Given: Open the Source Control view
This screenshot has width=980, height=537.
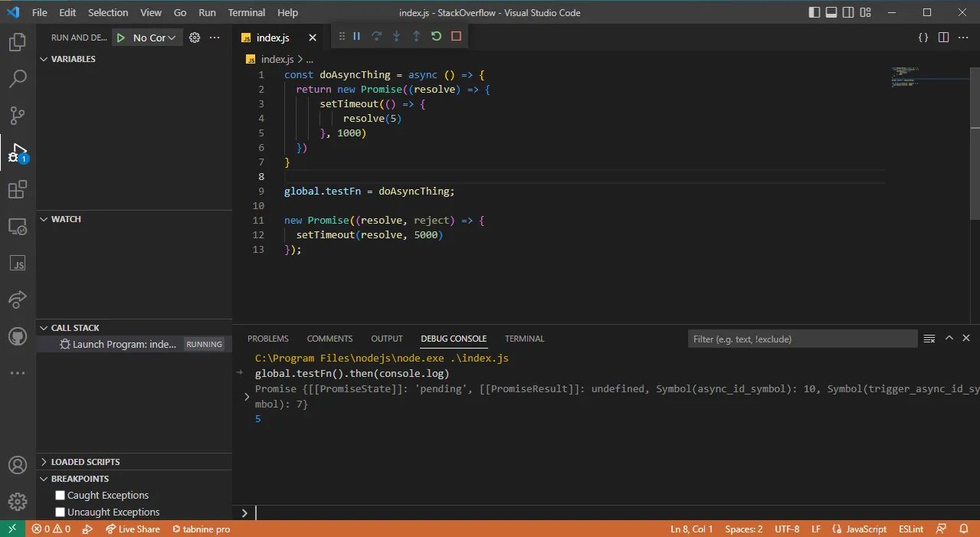Looking at the screenshot, I should [18, 116].
